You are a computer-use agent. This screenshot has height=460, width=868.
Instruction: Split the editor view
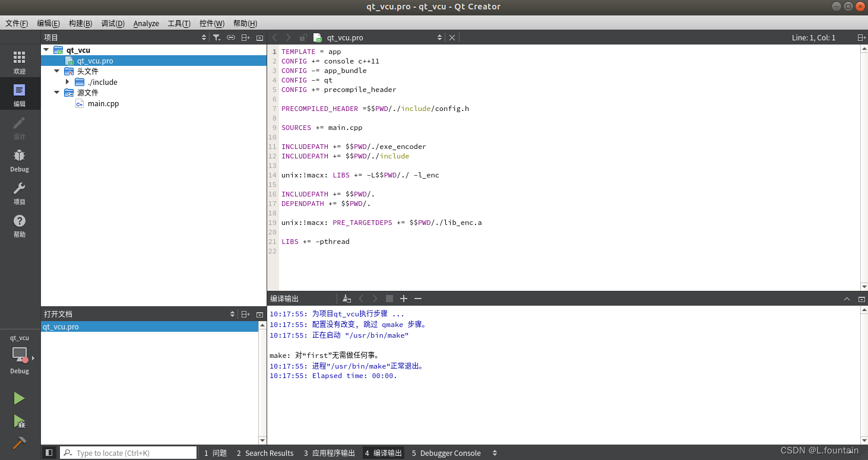861,37
